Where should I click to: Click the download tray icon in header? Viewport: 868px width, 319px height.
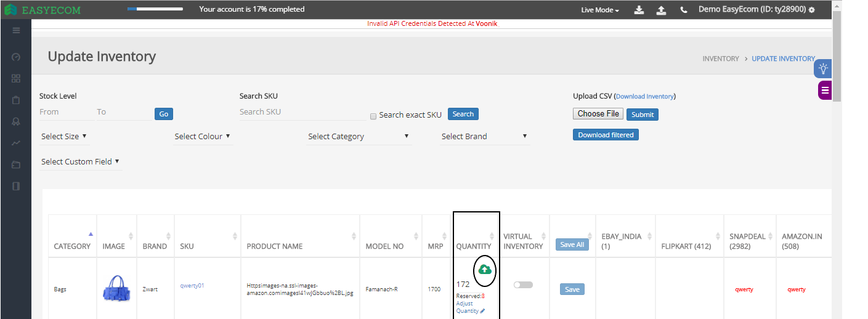pyautogui.click(x=639, y=10)
